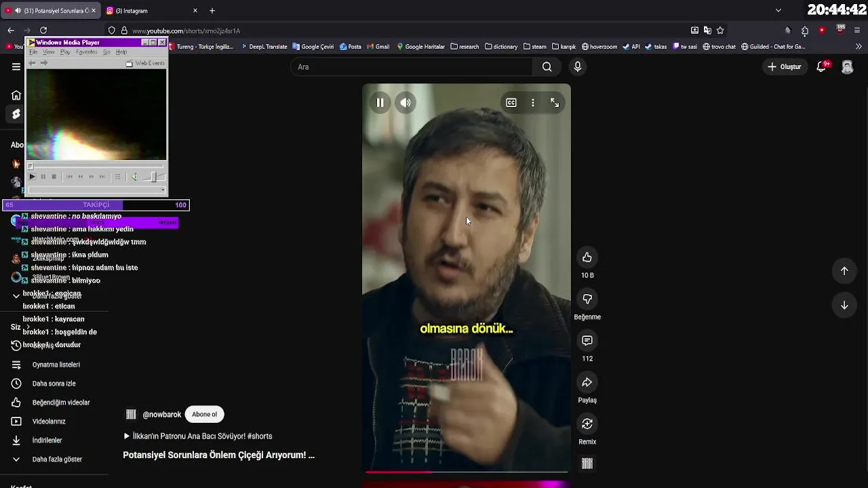Viewport: 868px width, 488px height.
Task: Click Pause in Windows Media Player
Action: [x=43, y=177]
